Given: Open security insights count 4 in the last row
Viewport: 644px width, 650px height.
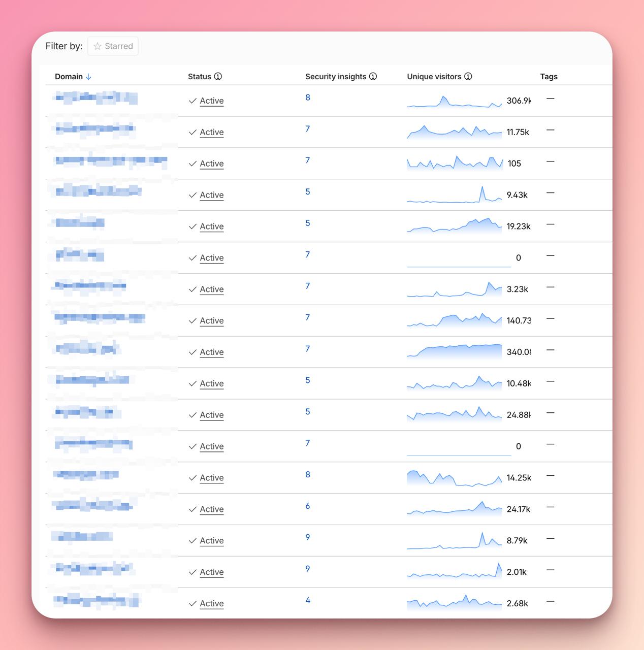Looking at the screenshot, I should tap(308, 600).
